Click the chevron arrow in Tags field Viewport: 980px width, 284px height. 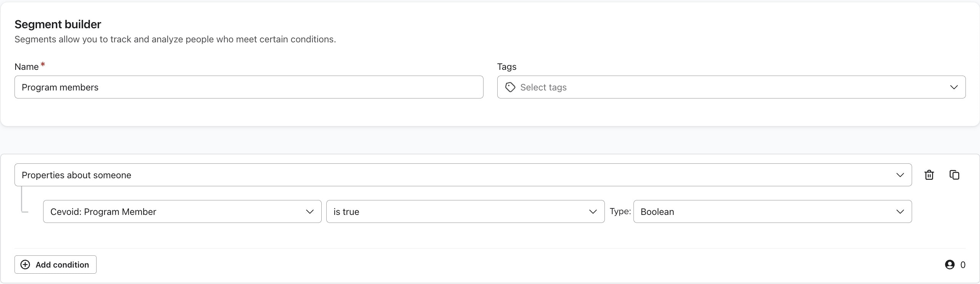pyautogui.click(x=954, y=87)
